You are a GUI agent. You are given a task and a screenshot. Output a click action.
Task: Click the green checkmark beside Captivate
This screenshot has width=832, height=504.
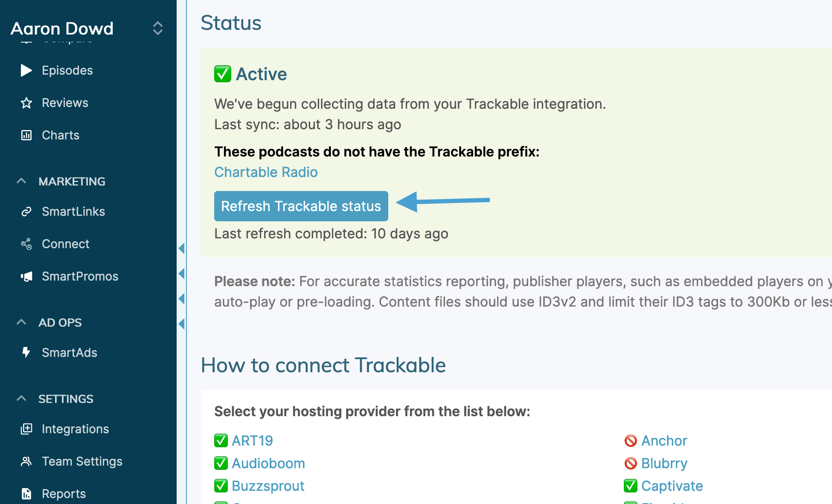630,486
